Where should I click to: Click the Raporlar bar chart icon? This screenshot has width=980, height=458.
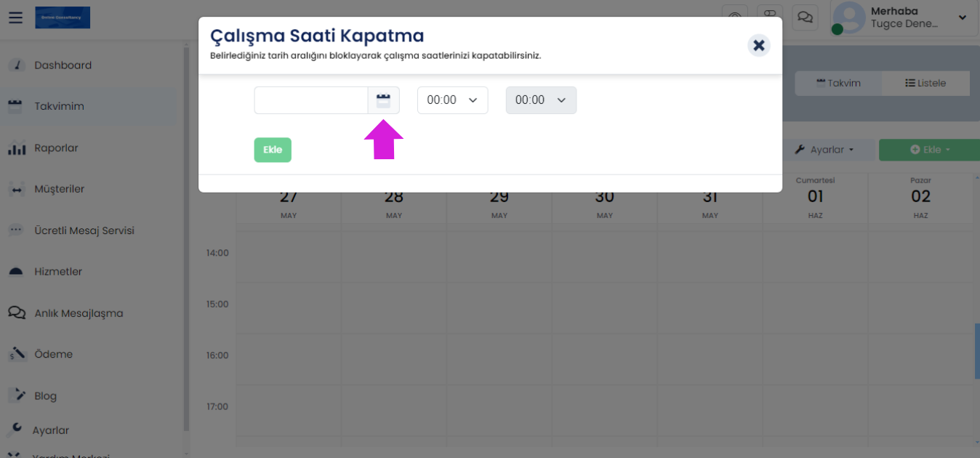click(x=16, y=148)
